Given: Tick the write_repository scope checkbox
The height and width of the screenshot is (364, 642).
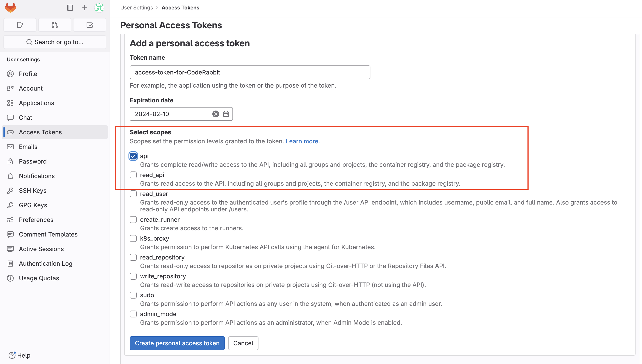Looking at the screenshot, I should pyautogui.click(x=133, y=276).
